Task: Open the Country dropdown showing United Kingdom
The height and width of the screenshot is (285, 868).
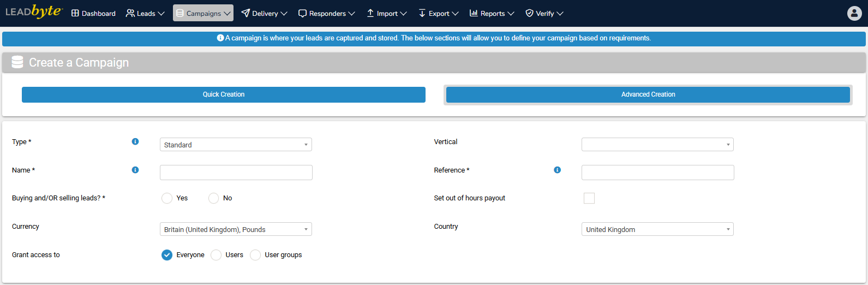Action: [657, 229]
